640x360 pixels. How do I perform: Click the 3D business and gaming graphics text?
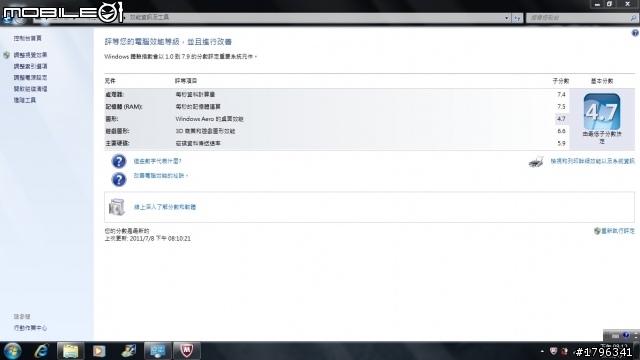coord(205,131)
